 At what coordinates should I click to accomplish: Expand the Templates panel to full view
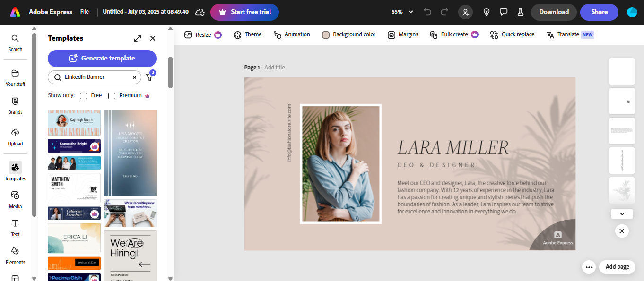point(138,38)
